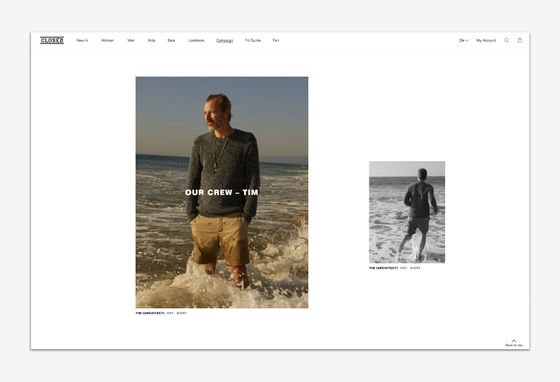Screen dimensions: 560x382
Task: Open the search magnifier icon
Action: coord(506,40)
